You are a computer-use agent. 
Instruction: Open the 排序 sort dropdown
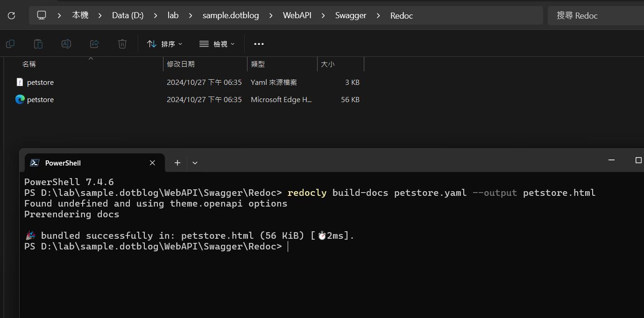pyautogui.click(x=165, y=44)
